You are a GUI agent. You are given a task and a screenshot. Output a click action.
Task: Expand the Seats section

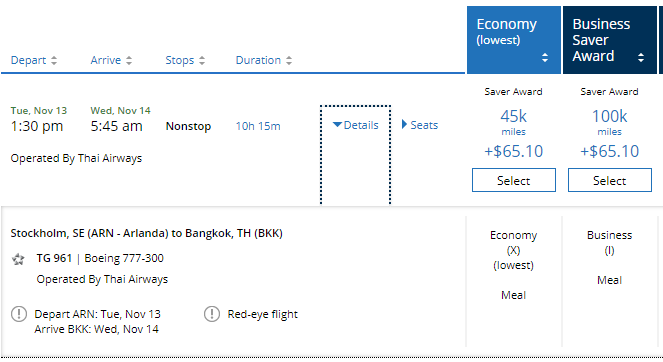420,125
